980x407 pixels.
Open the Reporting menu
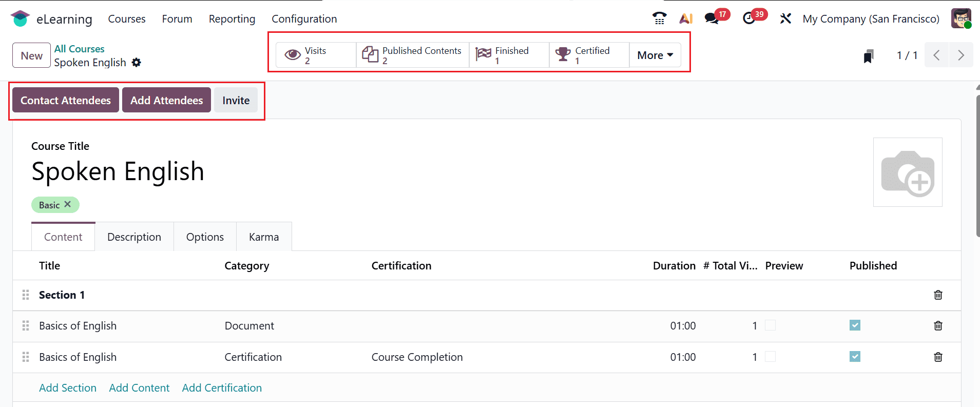pyautogui.click(x=232, y=19)
